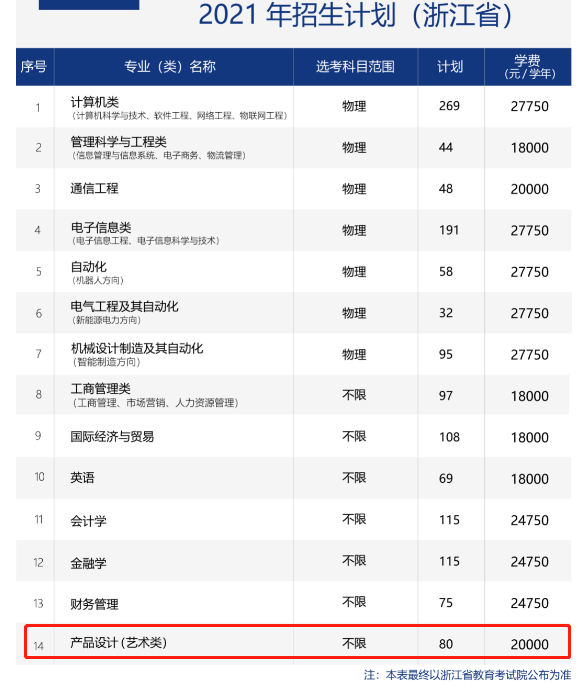Select the 电气工程及其自动化 major name
This screenshot has width=586, height=687.
(x=124, y=306)
